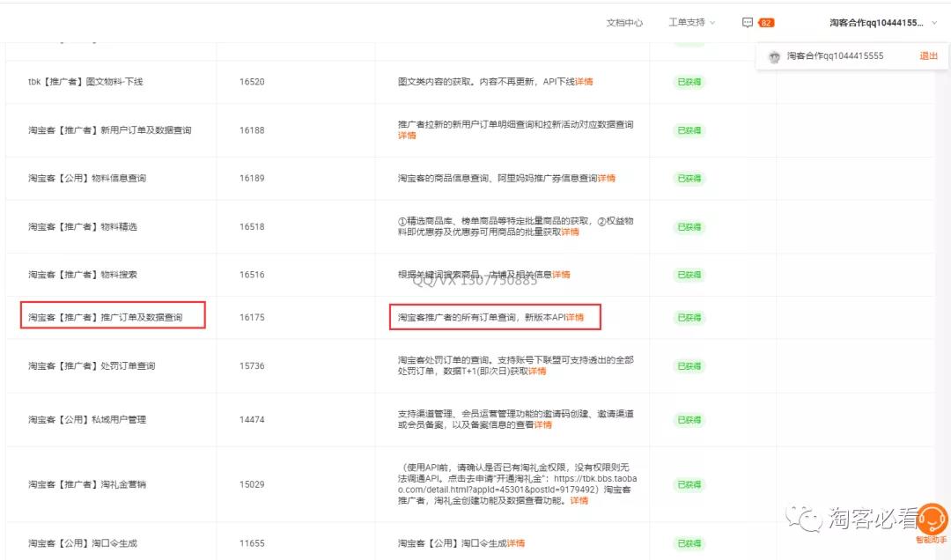The height and width of the screenshot is (560, 951).
Task: Open 详情 for 图文物料-下线 API
Action: coord(584,81)
